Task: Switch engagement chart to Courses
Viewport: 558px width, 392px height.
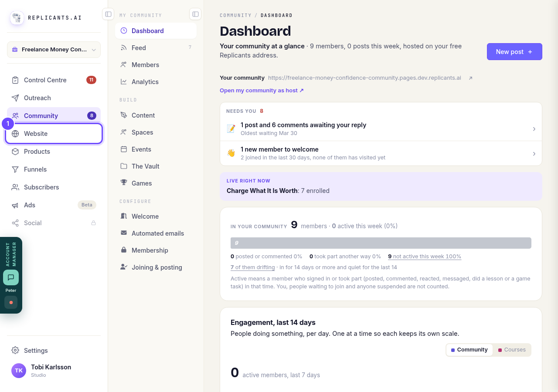Action: click(x=512, y=350)
